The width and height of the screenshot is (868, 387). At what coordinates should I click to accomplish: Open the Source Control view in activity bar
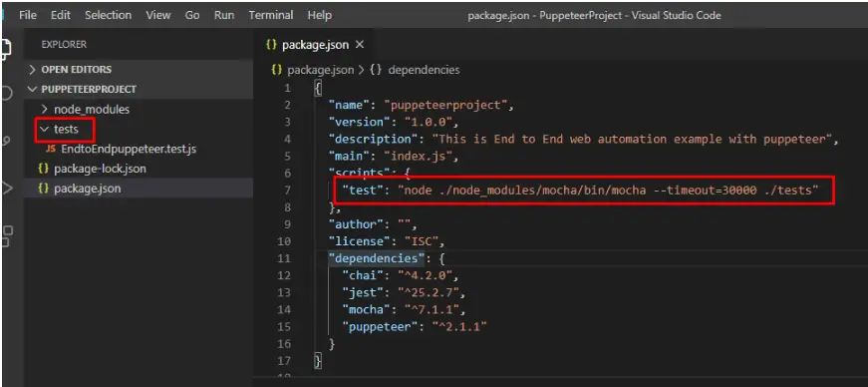click(6, 141)
